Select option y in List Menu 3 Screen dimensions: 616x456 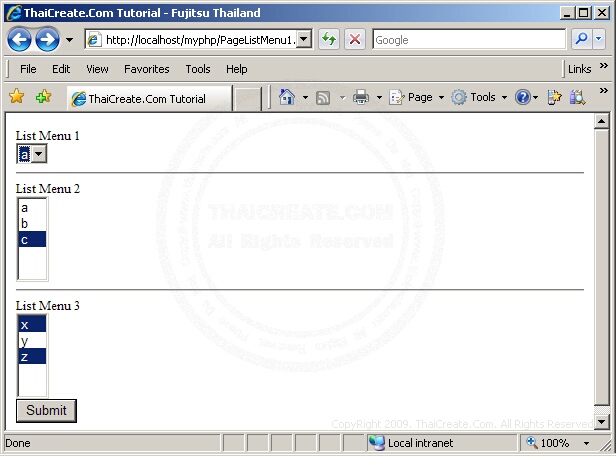pos(32,340)
